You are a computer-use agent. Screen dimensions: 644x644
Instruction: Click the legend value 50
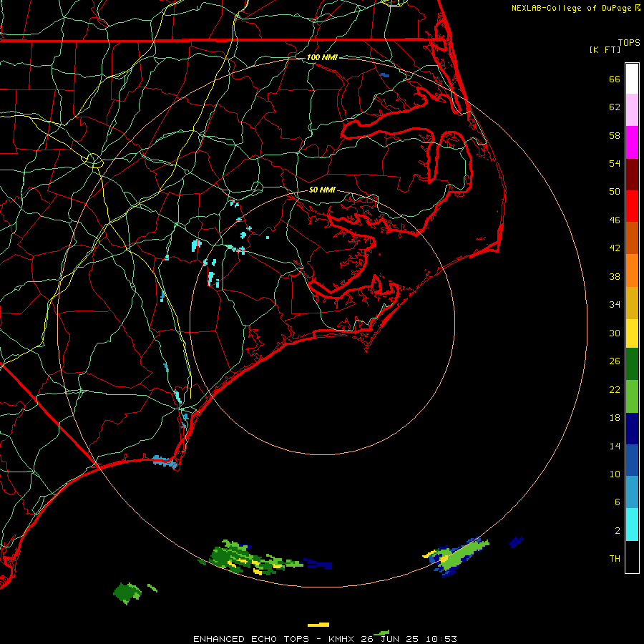click(x=615, y=191)
